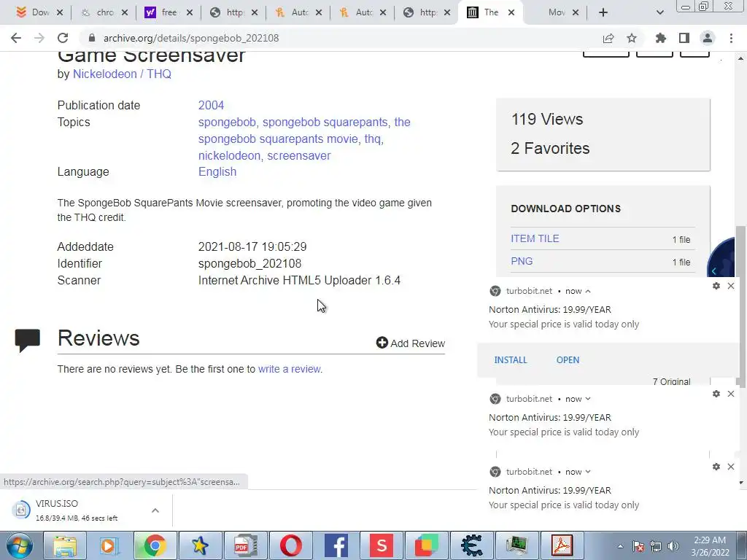The width and height of the screenshot is (747, 560).
Task: Go back to the previous page
Action: (x=16, y=38)
